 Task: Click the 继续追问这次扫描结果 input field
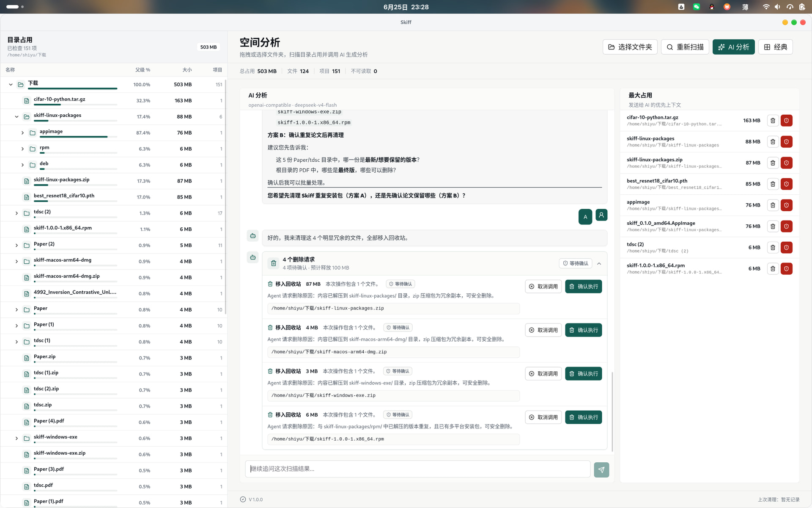pyautogui.click(x=418, y=469)
